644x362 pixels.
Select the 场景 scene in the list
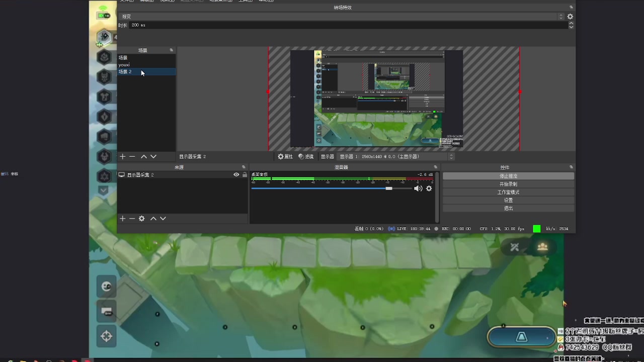[146, 58]
